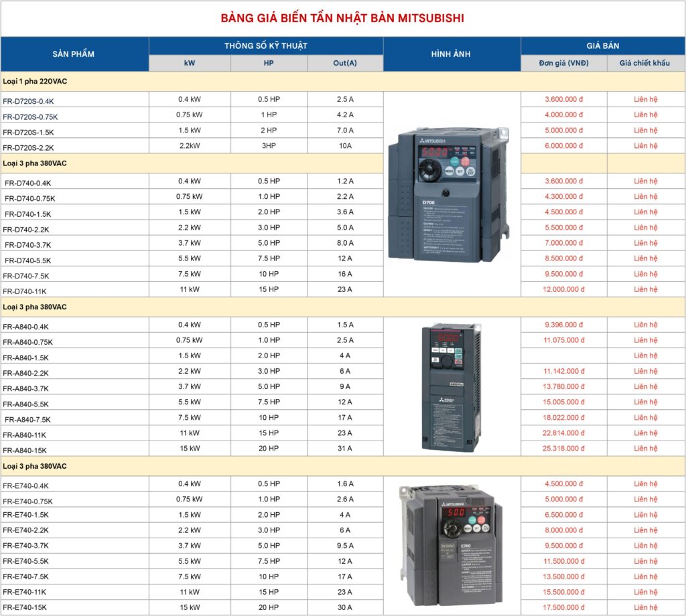Select the Loại 1 pha 220VAC section row

click(35, 82)
